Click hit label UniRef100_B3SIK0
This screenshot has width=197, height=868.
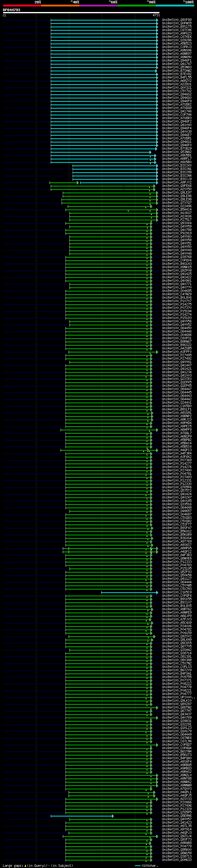pos(177,165)
